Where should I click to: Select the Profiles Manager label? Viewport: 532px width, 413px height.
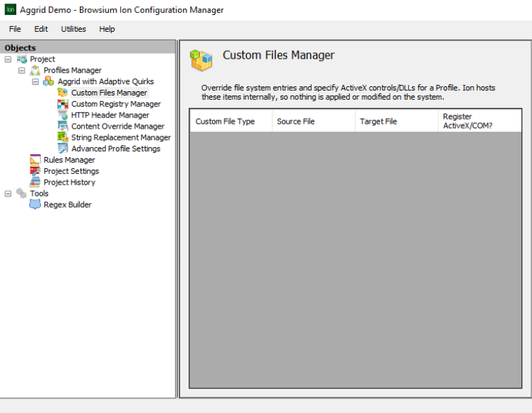(73, 70)
